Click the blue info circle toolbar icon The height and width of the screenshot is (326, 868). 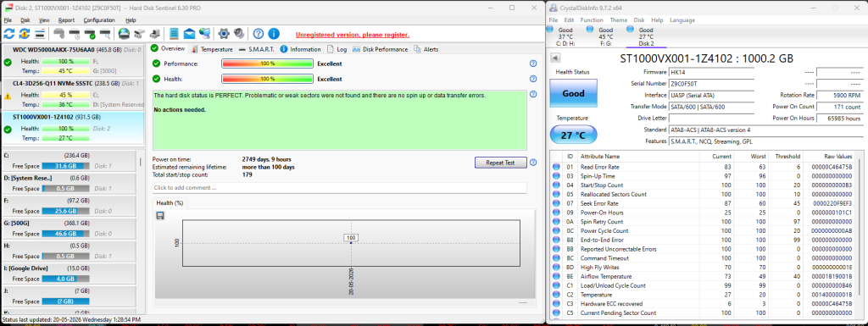pos(274,34)
